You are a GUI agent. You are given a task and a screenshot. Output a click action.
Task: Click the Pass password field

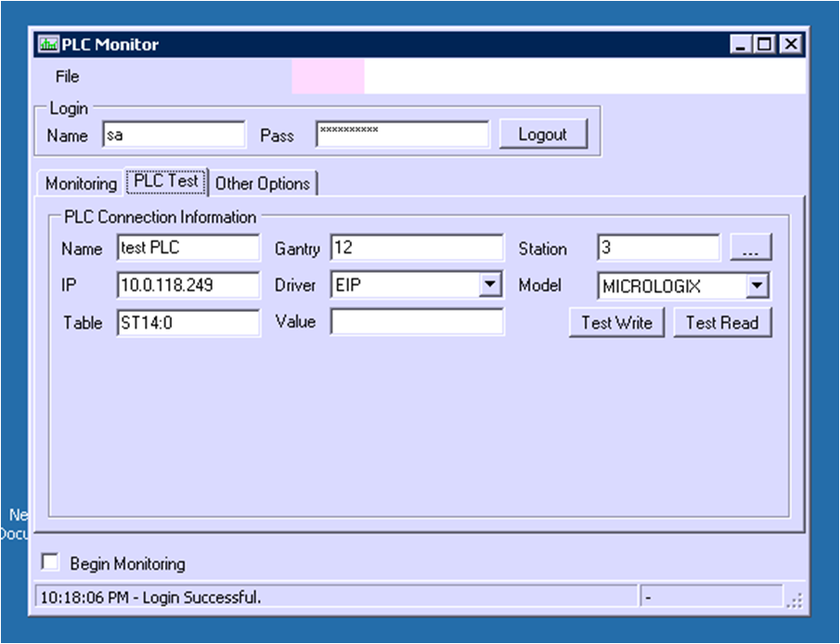(402, 135)
